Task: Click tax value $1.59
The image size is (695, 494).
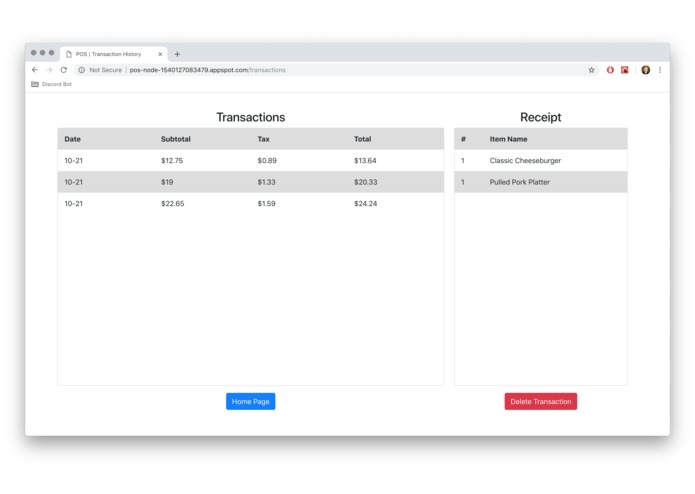Action: (x=266, y=204)
